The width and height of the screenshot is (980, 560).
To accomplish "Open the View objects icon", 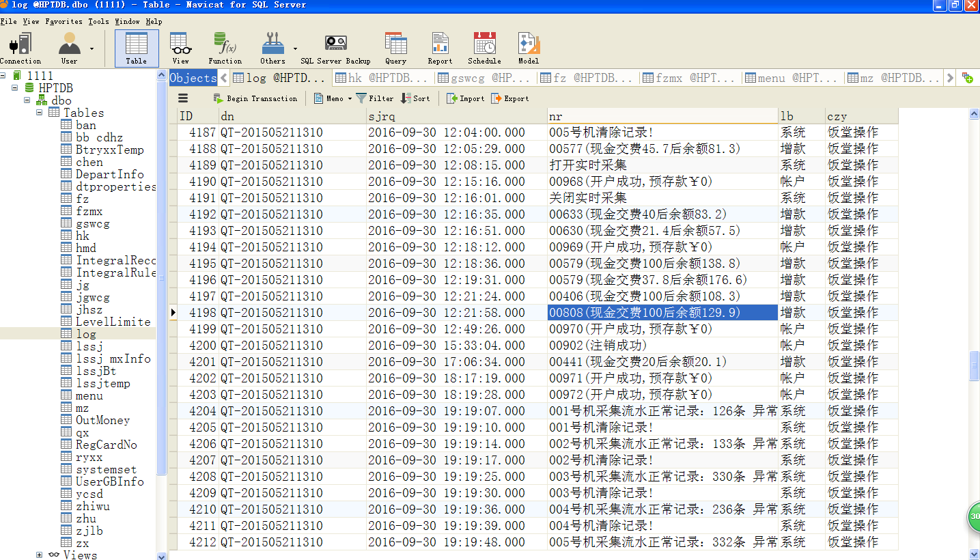I will coord(180,48).
